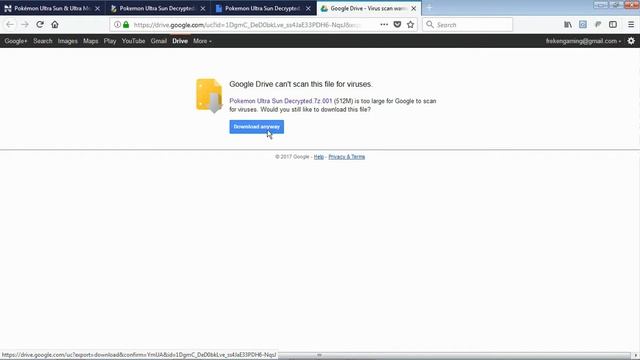Show site information icon in address bar
Screen dimensions: 640x360
117,24
